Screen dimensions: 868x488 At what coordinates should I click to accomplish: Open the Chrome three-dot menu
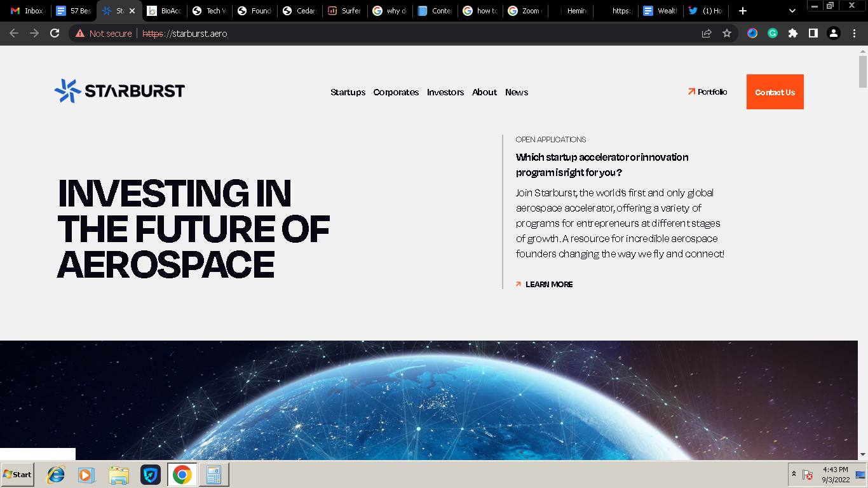pos(854,34)
